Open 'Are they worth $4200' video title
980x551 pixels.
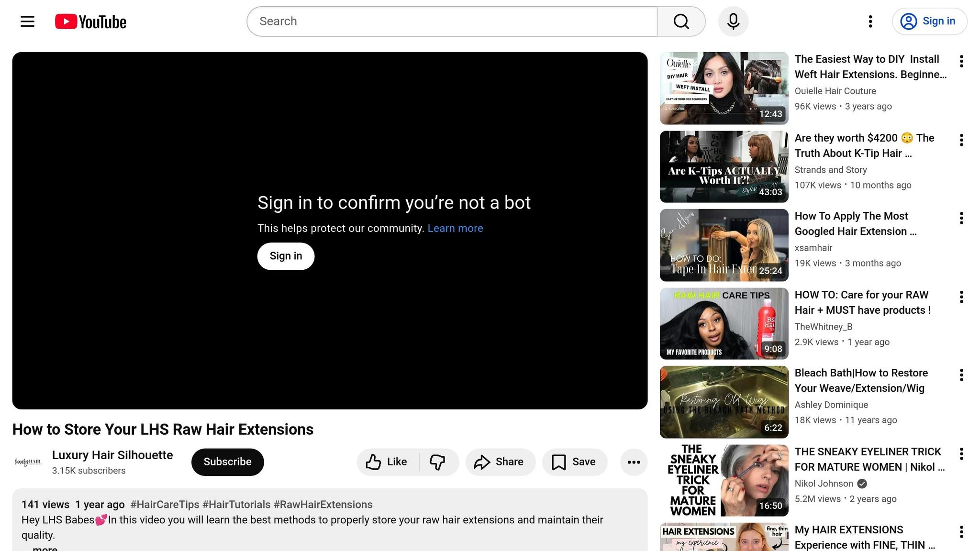tap(865, 145)
